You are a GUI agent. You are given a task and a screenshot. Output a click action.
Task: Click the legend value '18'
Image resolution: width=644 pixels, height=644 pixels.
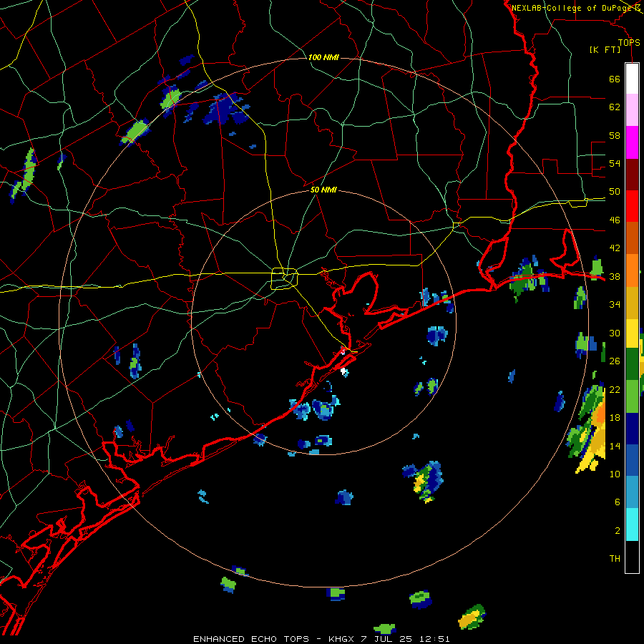point(615,418)
